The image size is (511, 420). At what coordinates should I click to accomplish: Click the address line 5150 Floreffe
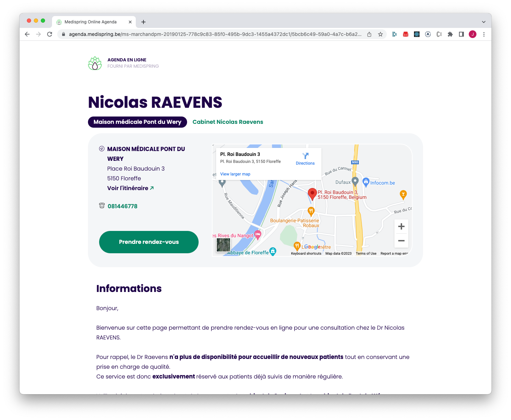point(124,178)
